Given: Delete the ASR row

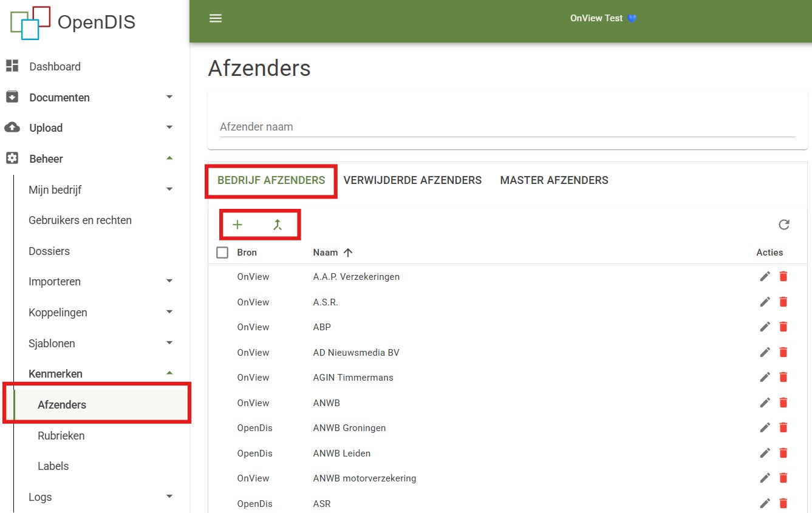Looking at the screenshot, I should pyautogui.click(x=783, y=503).
